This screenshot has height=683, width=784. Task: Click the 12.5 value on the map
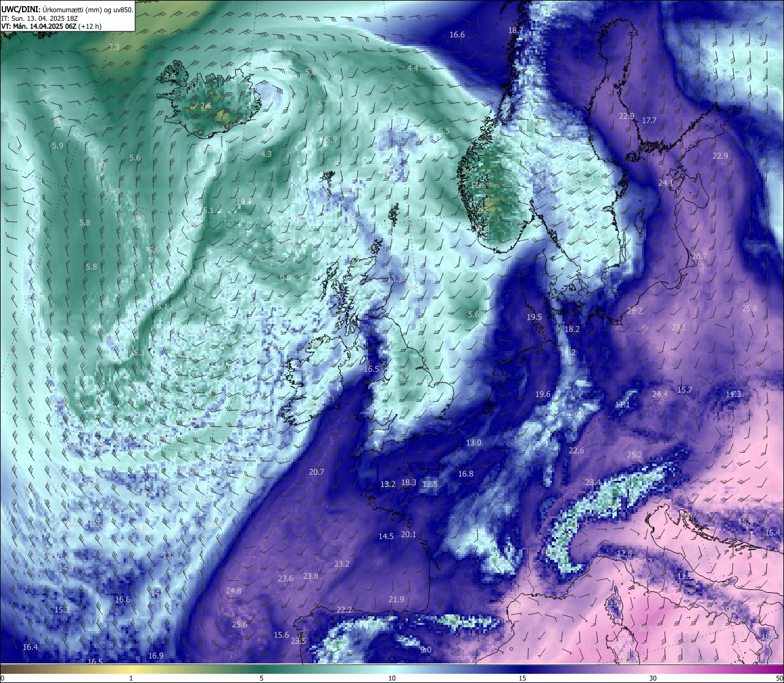point(430,484)
